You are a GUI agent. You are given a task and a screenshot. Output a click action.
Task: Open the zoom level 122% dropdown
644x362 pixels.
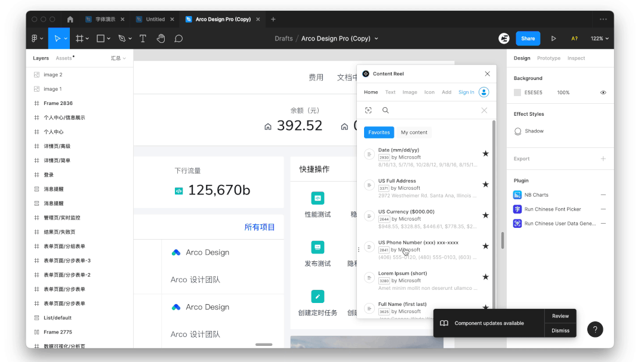pyautogui.click(x=600, y=38)
